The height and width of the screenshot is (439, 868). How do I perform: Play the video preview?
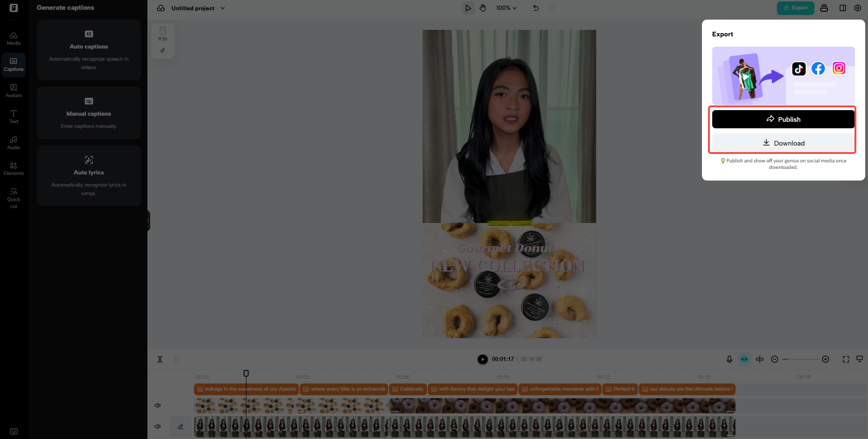[x=483, y=359]
